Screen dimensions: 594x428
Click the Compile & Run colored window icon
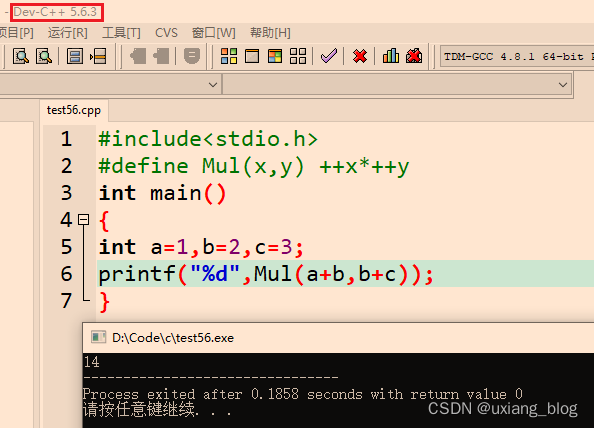(275, 56)
